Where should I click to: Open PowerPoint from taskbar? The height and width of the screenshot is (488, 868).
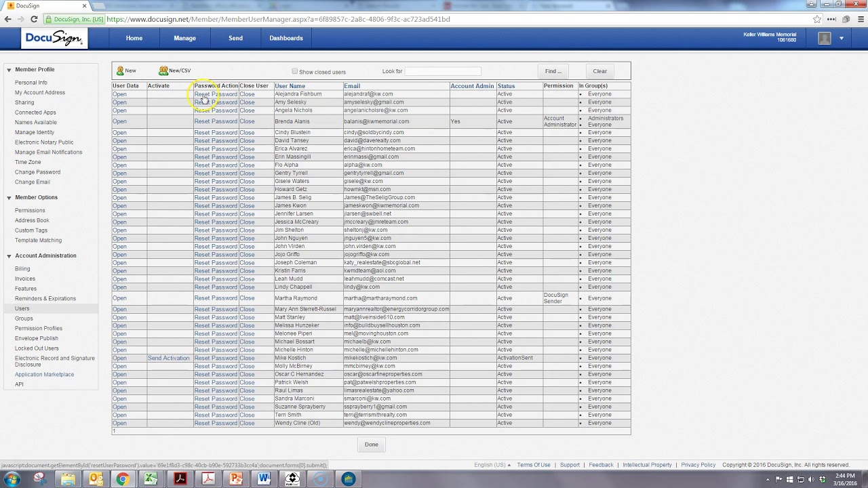[236, 479]
